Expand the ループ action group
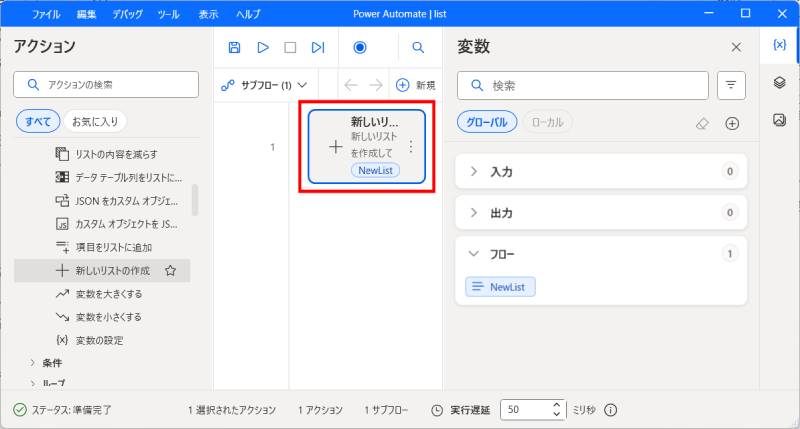 pos(33,383)
